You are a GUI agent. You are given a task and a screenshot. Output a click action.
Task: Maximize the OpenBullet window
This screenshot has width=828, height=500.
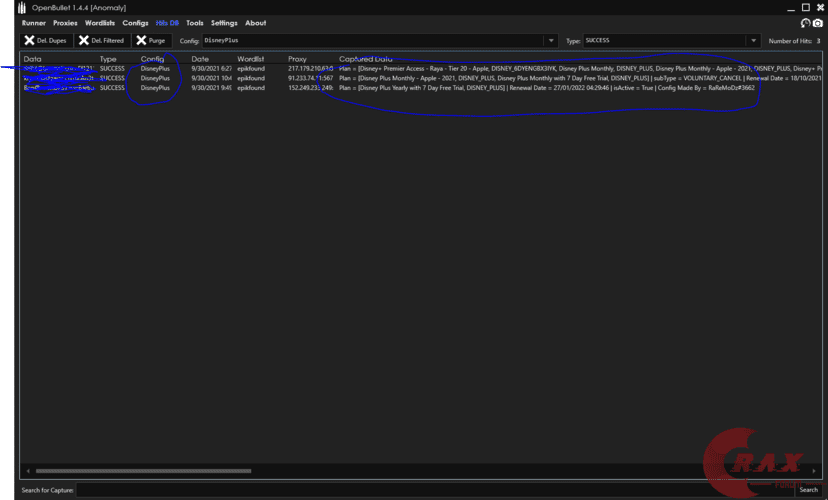click(x=805, y=7)
